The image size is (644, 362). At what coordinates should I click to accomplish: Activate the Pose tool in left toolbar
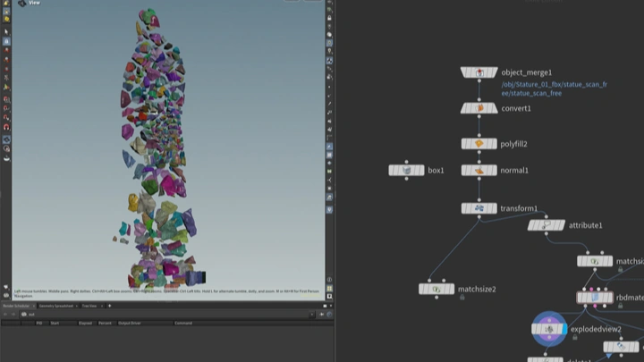click(6, 78)
